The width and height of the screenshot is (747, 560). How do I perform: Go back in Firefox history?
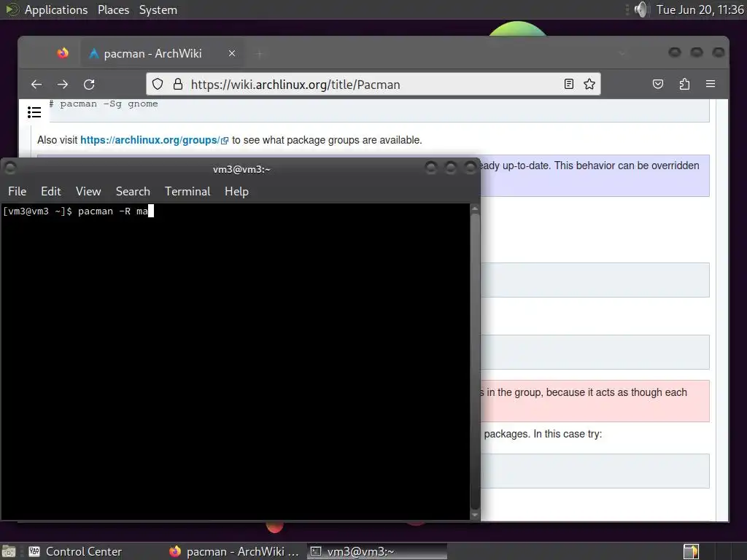36,85
